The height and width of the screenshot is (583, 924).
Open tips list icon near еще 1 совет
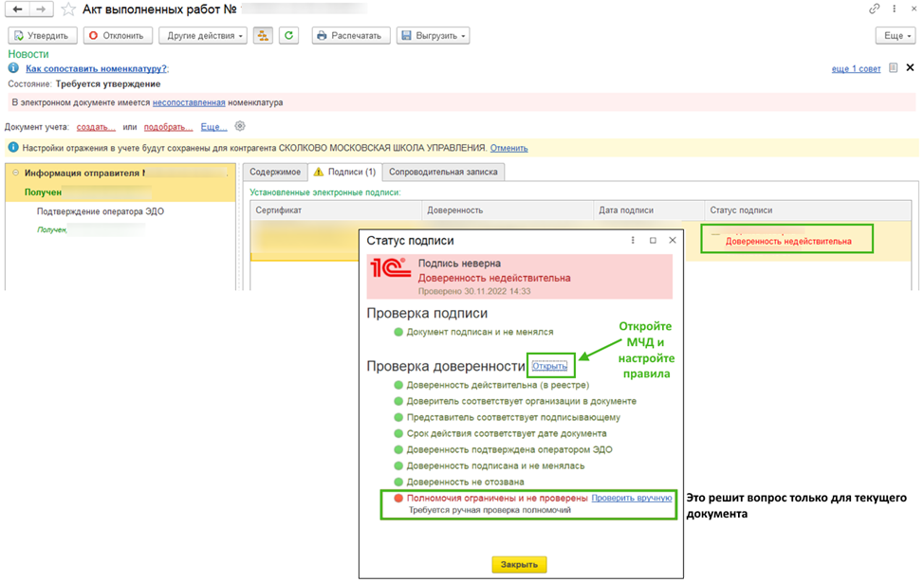[x=894, y=67]
